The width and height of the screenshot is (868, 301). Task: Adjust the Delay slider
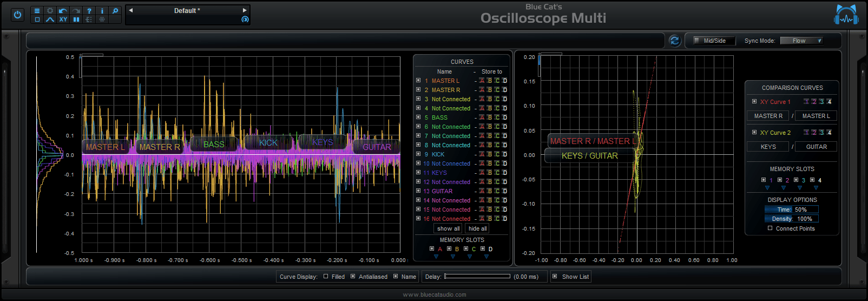pyautogui.click(x=477, y=277)
